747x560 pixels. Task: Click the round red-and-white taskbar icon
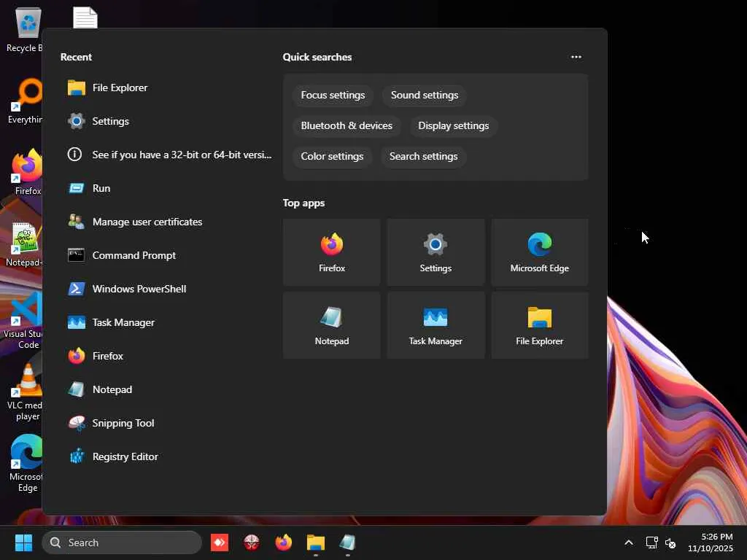[252, 542]
